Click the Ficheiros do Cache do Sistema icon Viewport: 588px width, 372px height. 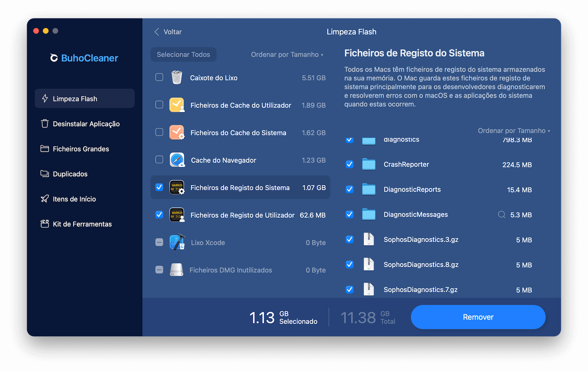click(177, 132)
